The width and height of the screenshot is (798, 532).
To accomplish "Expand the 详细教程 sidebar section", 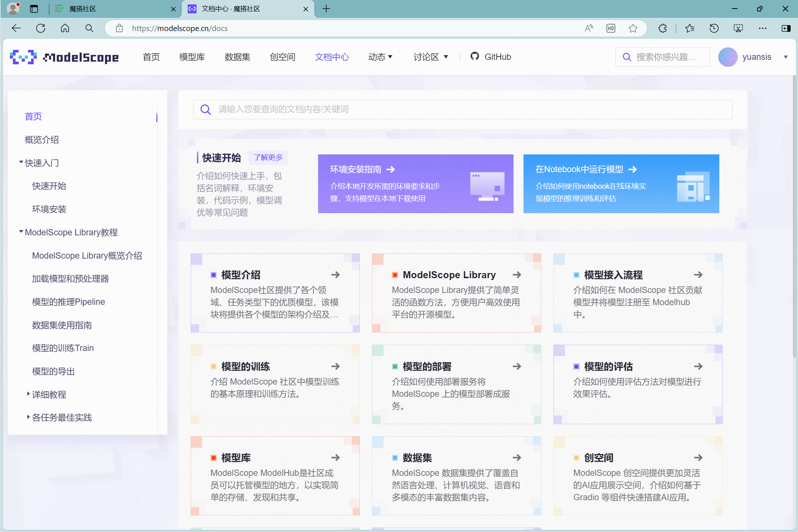I will (28, 394).
